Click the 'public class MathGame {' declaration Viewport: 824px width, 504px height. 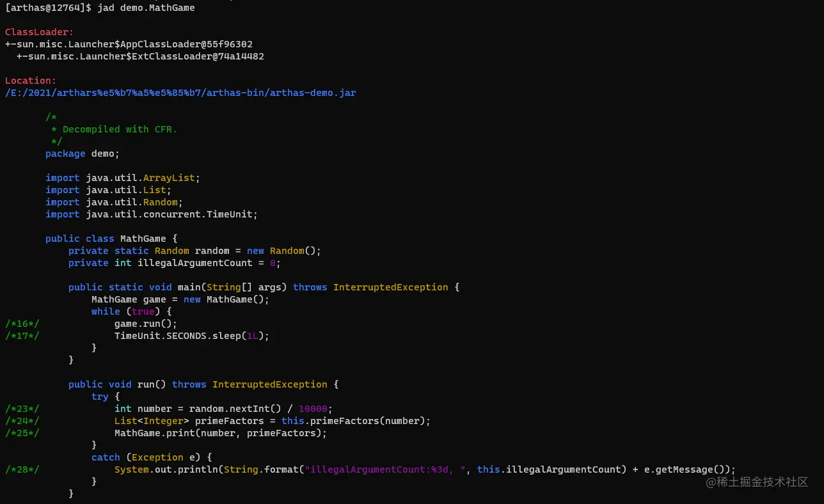(x=111, y=239)
